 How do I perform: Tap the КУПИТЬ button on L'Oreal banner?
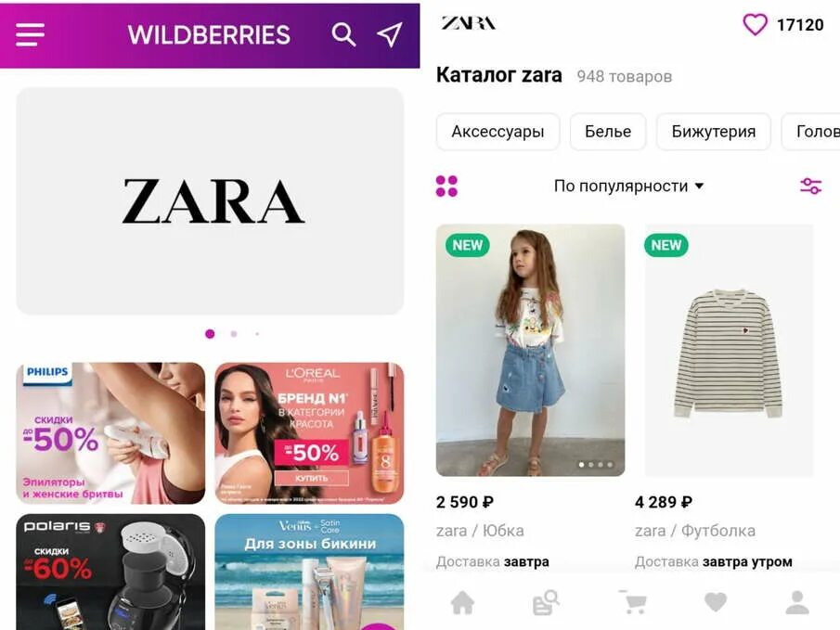click(312, 478)
